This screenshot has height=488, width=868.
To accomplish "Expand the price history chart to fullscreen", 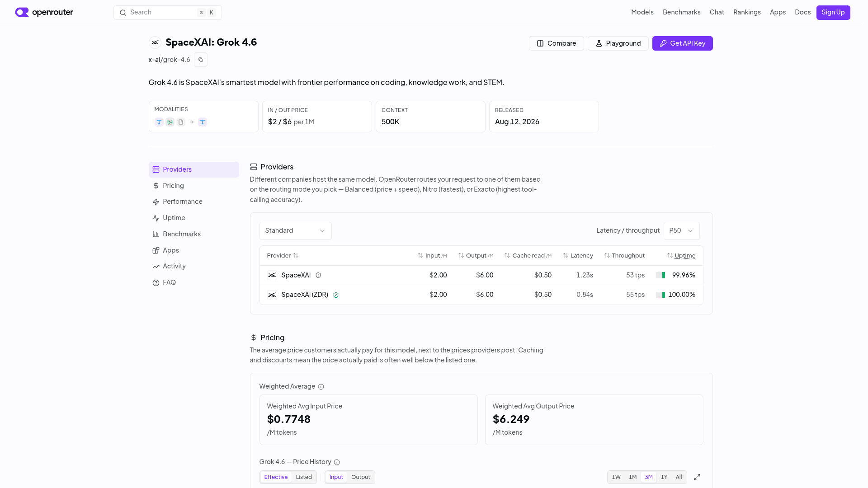I will pos(697,477).
